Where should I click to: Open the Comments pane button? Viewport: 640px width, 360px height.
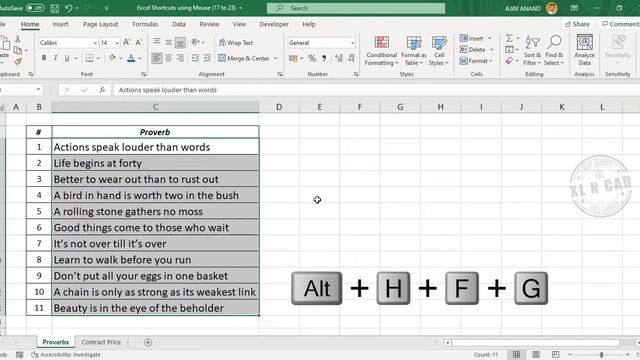click(620, 24)
